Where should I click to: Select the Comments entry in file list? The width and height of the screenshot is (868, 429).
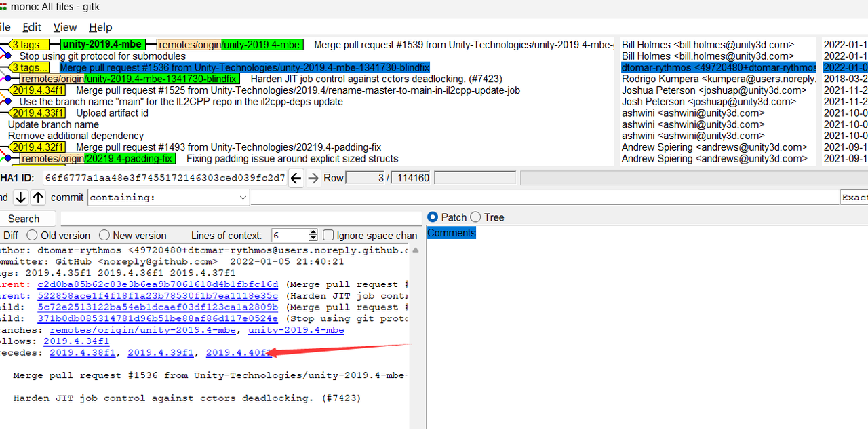452,233
